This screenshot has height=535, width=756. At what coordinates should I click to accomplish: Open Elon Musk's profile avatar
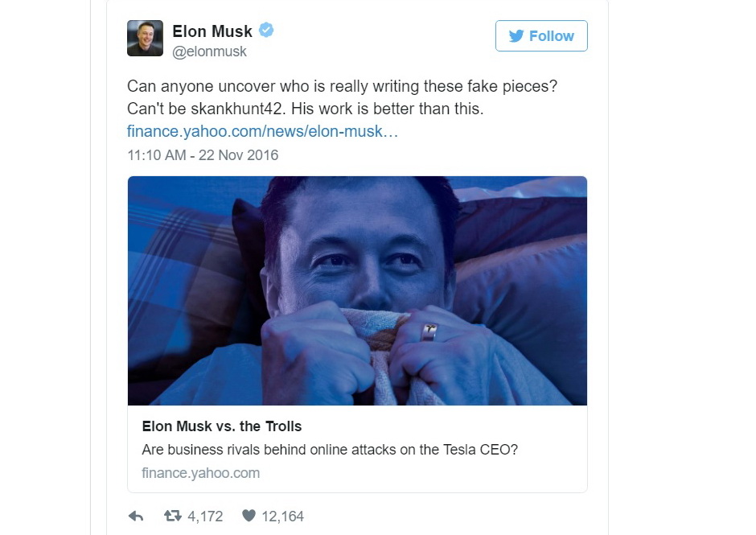click(145, 38)
